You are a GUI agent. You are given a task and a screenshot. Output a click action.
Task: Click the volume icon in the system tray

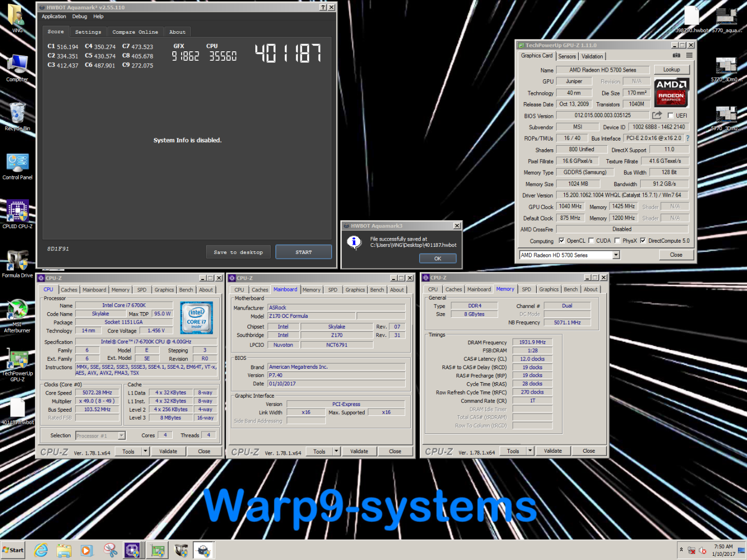click(702, 550)
